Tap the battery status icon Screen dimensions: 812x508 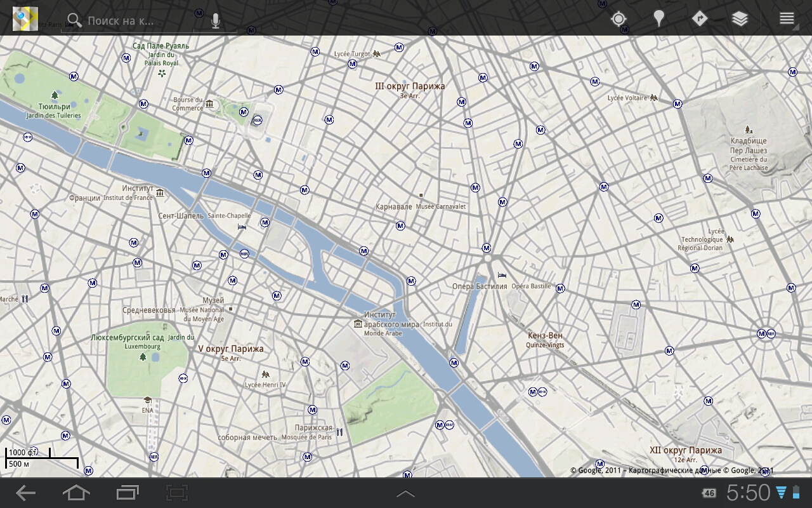click(796, 493)
